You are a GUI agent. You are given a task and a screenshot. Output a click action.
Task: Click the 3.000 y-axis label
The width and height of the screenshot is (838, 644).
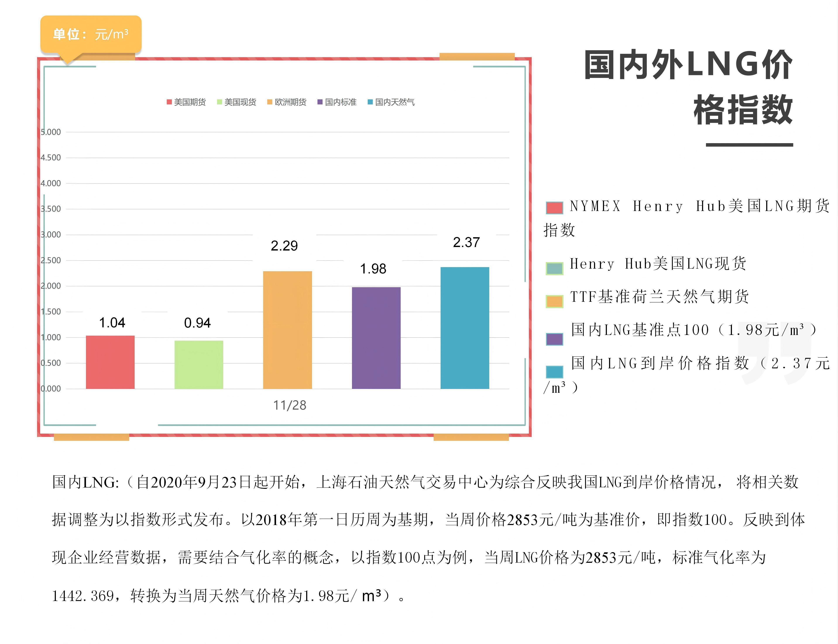pos(51,235)
